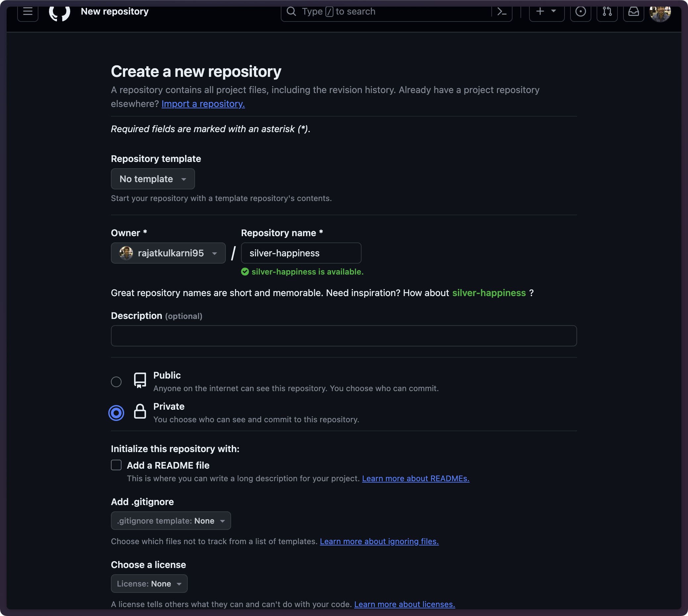Click the Create a new repository heading
Viewport: 688px width, 616px height.
pyautogui.click(x=196, y=72)
